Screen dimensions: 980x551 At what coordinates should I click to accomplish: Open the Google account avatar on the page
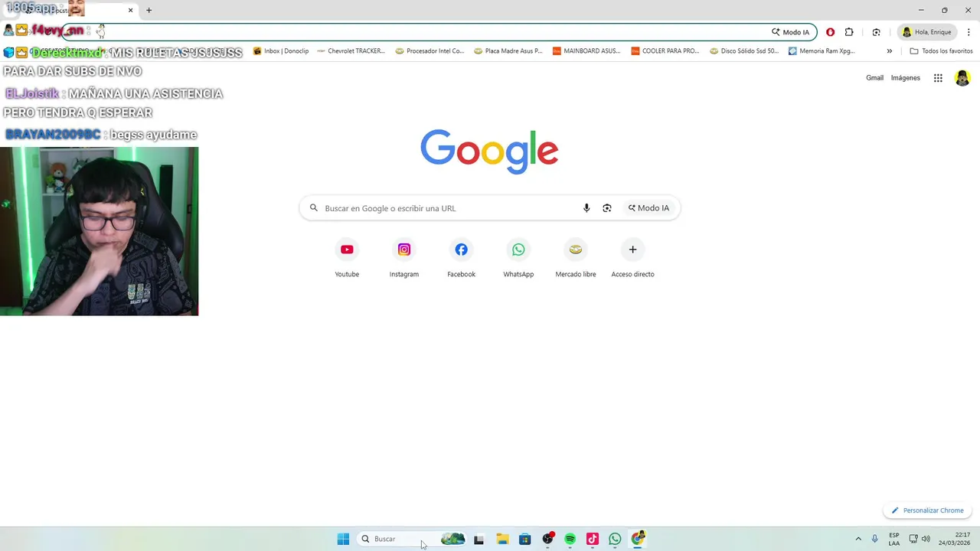(x=962, y=78)
